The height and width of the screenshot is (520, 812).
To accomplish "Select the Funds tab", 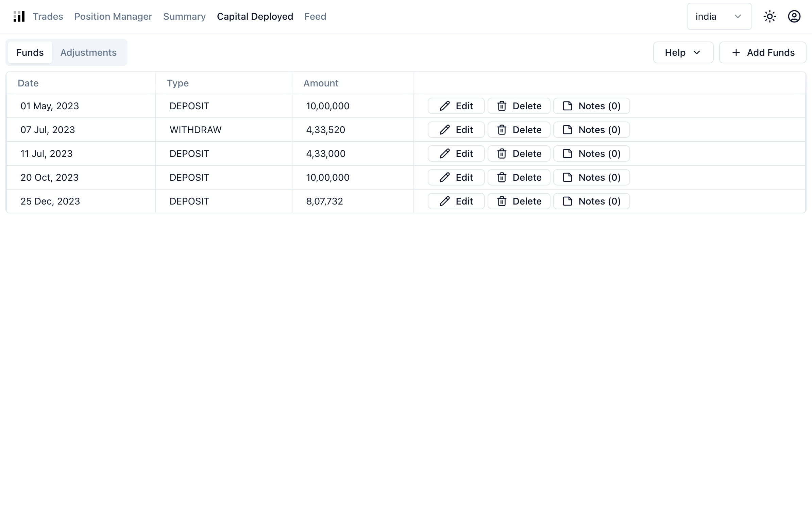I will (x=30, y=52).
